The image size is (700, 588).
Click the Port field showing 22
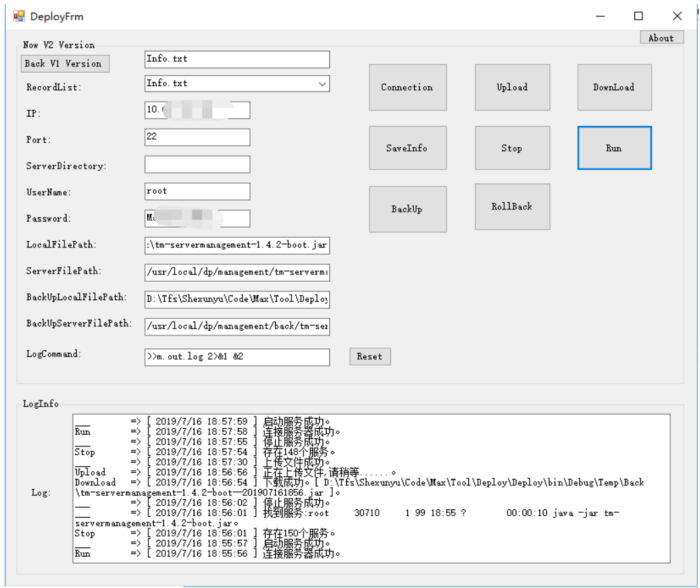[197, 137]
